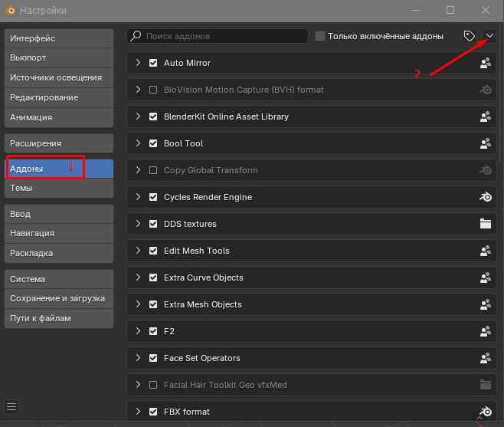This screenshot has width=504, height=427.
Task: Click the Extra Mesh Objects addon name
Action: [x=203, y=304]
